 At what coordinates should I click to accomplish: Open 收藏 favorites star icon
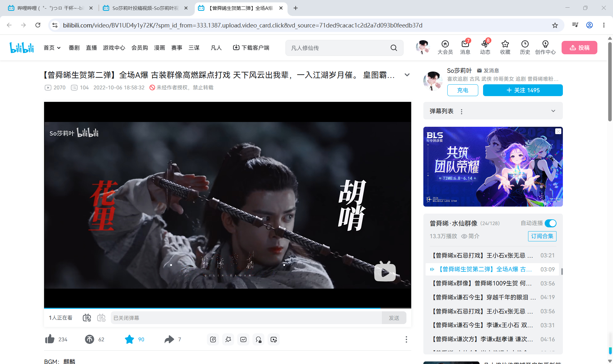click(505, 47)
